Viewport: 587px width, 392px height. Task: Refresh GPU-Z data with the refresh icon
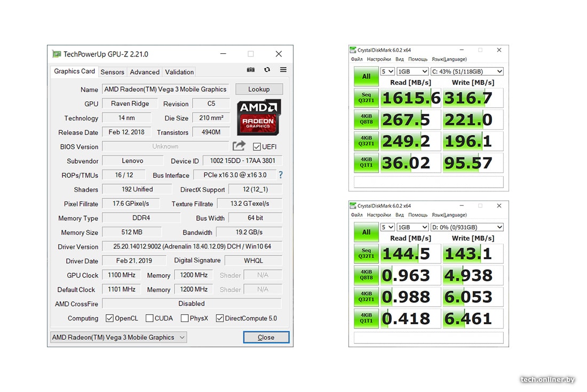click(x=267, y=69)
